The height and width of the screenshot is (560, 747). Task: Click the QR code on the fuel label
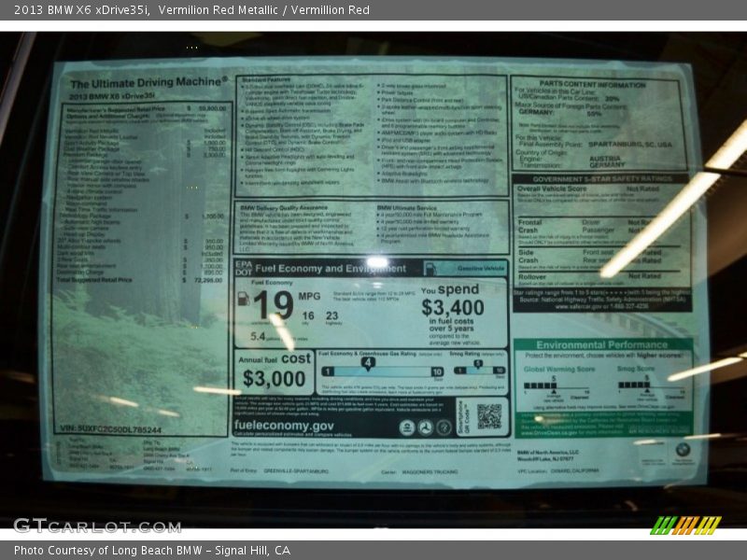489,416
